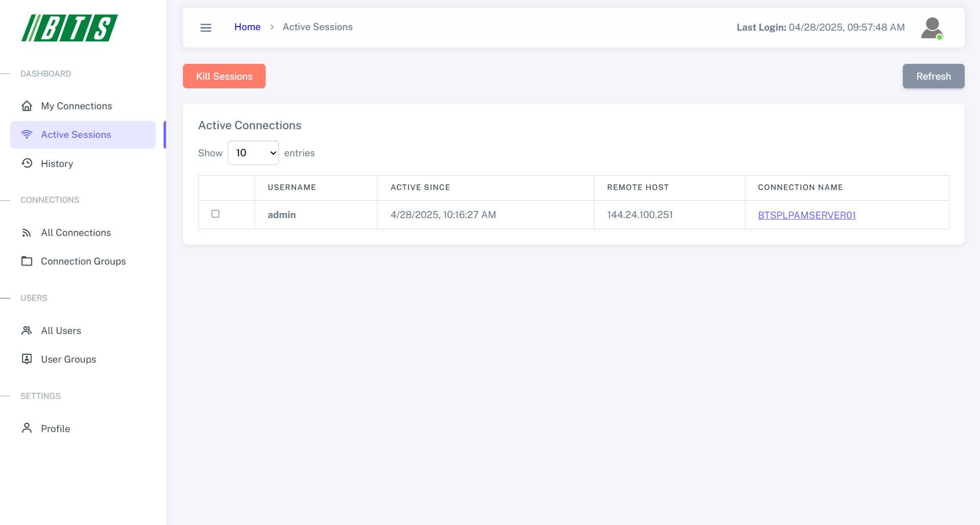The image size is (980, 525).
Task: Open History from the sidebar
Action: (x=57, y=163)
